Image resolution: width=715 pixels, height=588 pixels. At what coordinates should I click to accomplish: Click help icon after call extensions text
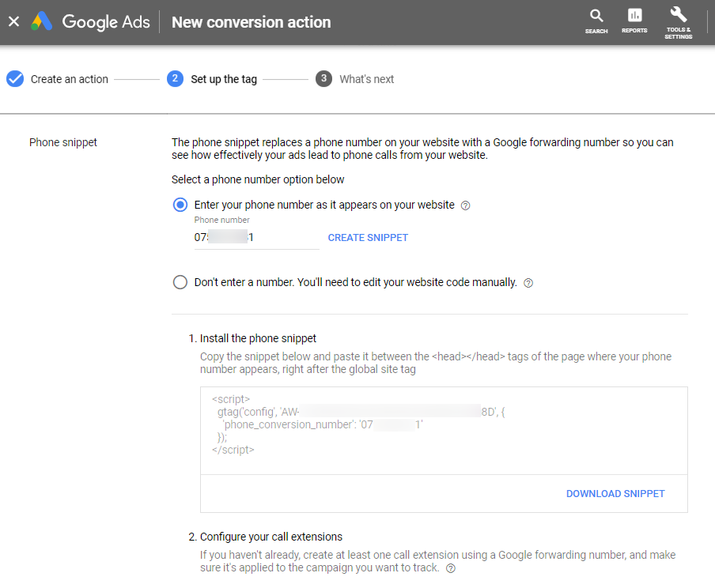(x=451, y=568)
